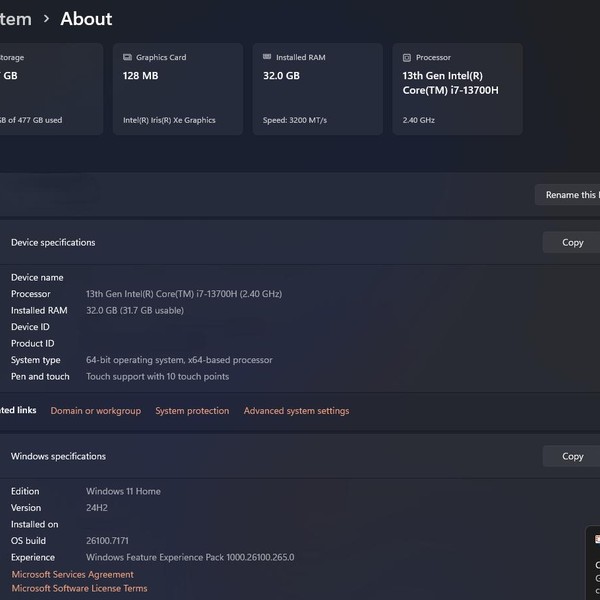Click the OS build number 26100.7171
Viewport: 600px width, 600px height.
click(x=108, y=541)
